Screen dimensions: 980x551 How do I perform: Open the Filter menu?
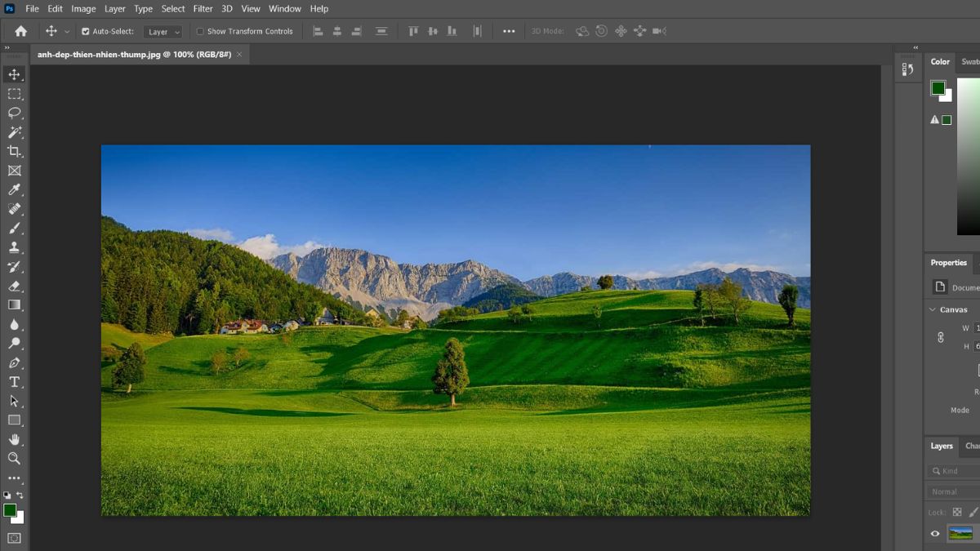coord(203,9)
